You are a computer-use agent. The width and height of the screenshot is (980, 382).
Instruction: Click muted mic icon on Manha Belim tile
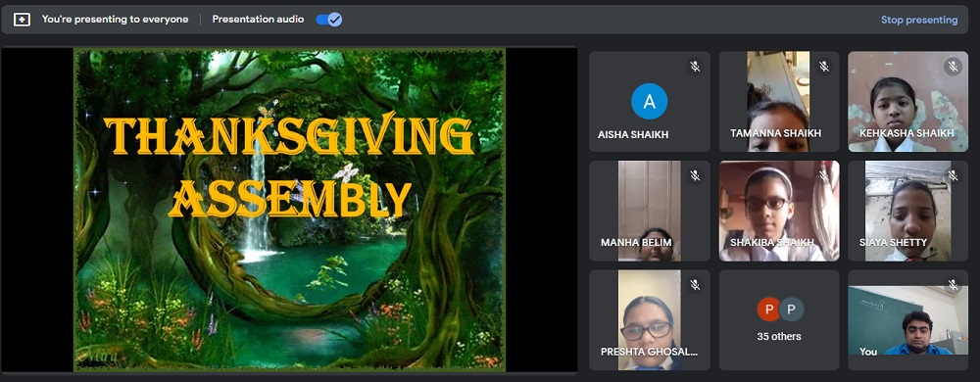[695, 176]
